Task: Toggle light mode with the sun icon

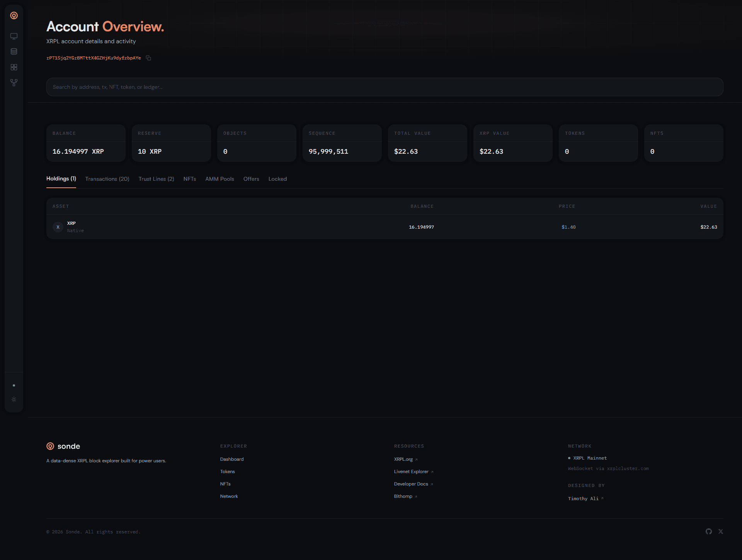Action: point(14,399)
